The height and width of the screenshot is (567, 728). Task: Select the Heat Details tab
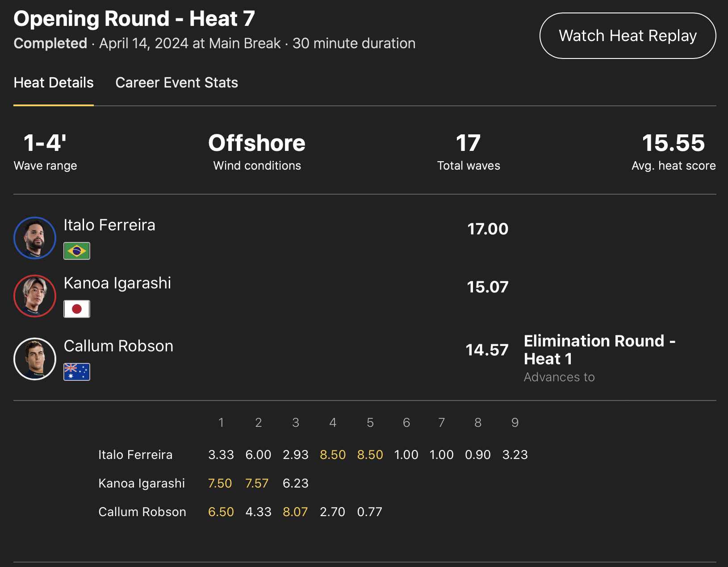[x=54, y=83]
